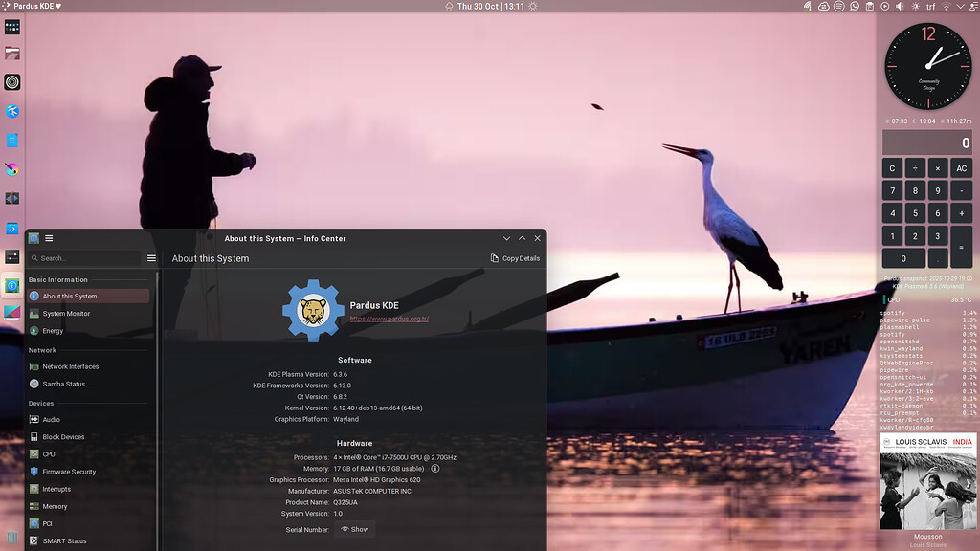Select System Monitor in Basic Information
Image resolution: width=980 pixels, height=551 pixels.
(66, 314)
